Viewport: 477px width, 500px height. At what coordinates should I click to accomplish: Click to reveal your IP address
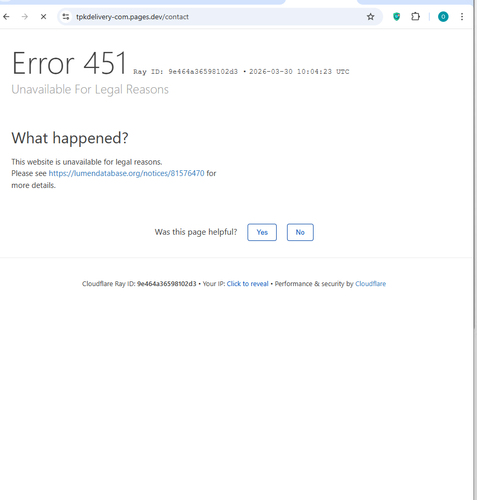pos(247,284)
